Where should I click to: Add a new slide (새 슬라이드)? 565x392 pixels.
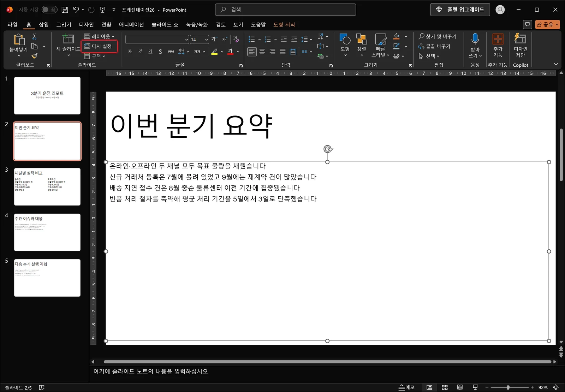[68, 39]
